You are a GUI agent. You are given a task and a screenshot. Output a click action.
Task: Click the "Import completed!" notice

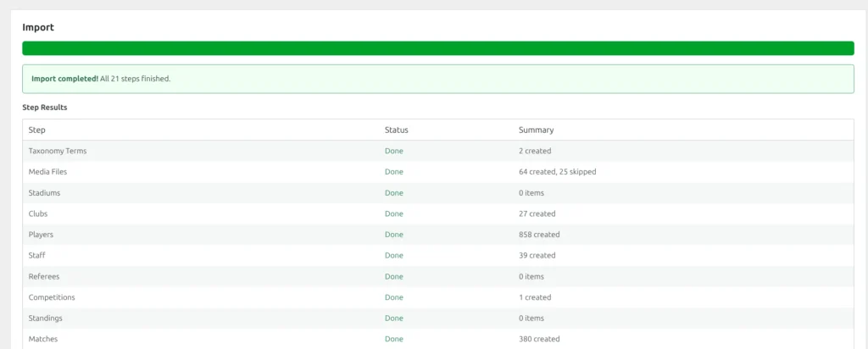click(438, 79)
